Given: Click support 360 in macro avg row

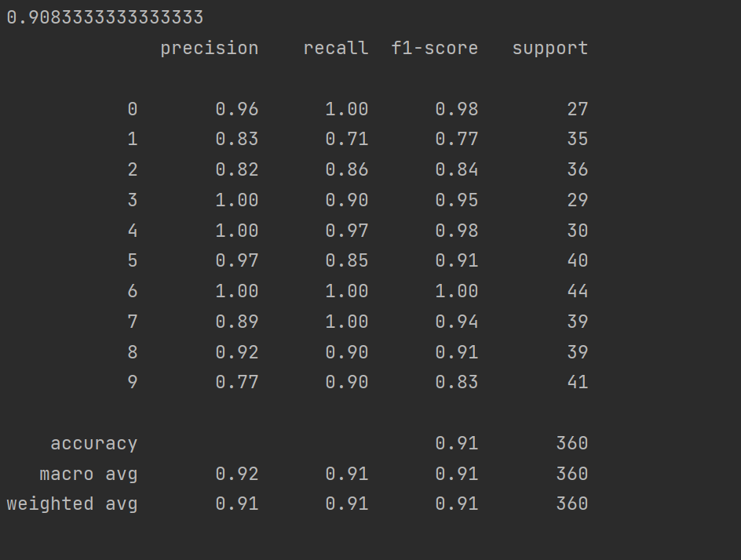Looking at the screenshot, I should [x=571, y=474].
